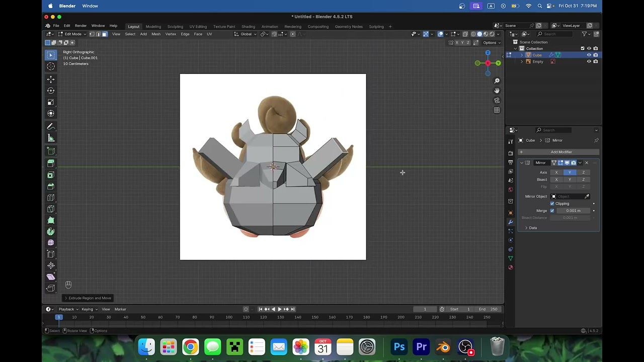The width and height of the screenshot is (644, 362).
Task: Play the timeline animation
Action: click(279, 309)
